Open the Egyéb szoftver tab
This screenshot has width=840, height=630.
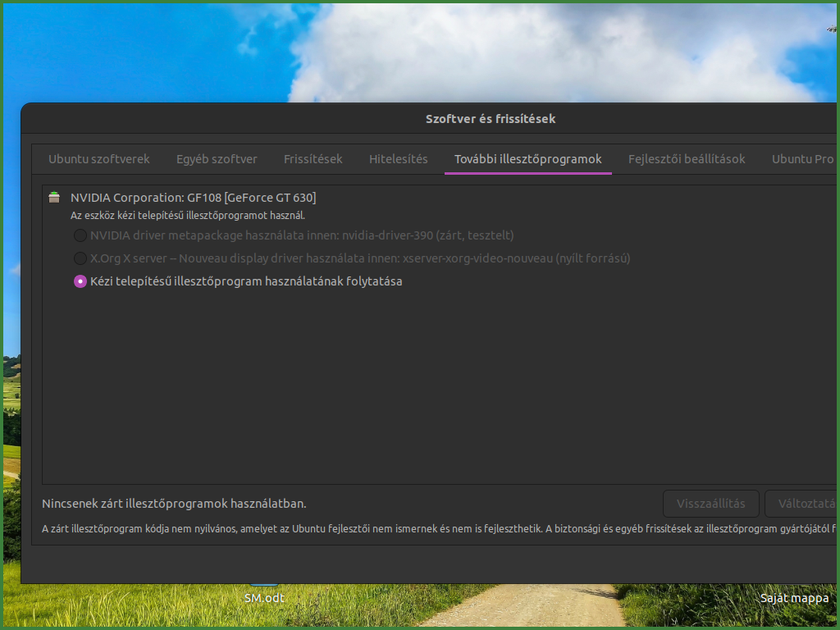pos(217,159)
